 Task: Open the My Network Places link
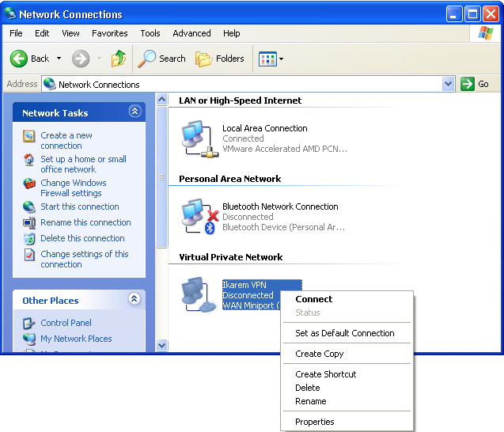[x=76, y=339]
